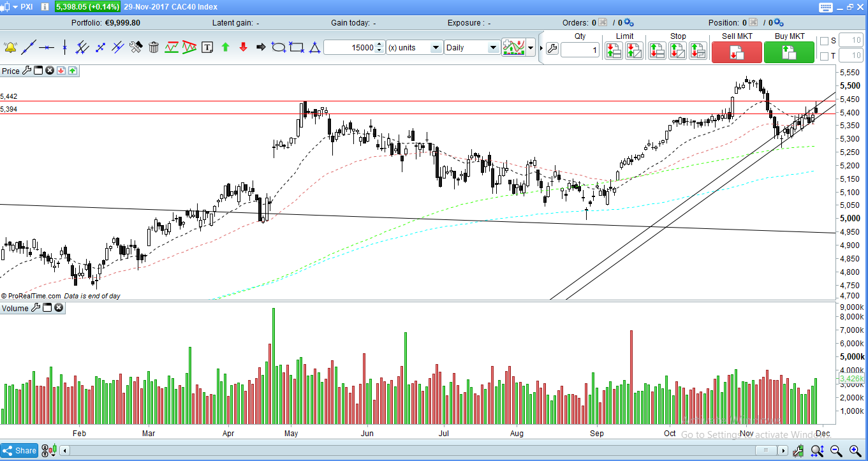Click the add indicator chart icon
The width and height of the screenshot is (868, 461).
click(x=513, y=47)
